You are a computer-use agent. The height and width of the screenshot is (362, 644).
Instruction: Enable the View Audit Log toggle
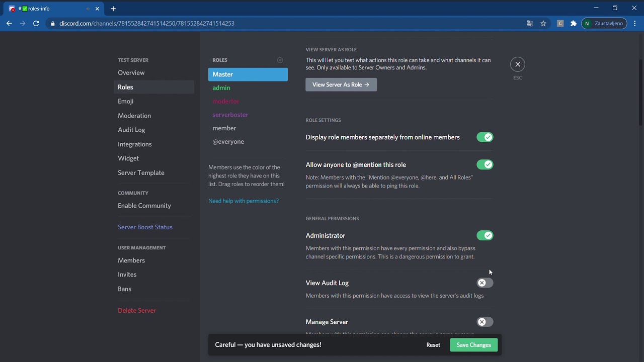pos(485,283)
